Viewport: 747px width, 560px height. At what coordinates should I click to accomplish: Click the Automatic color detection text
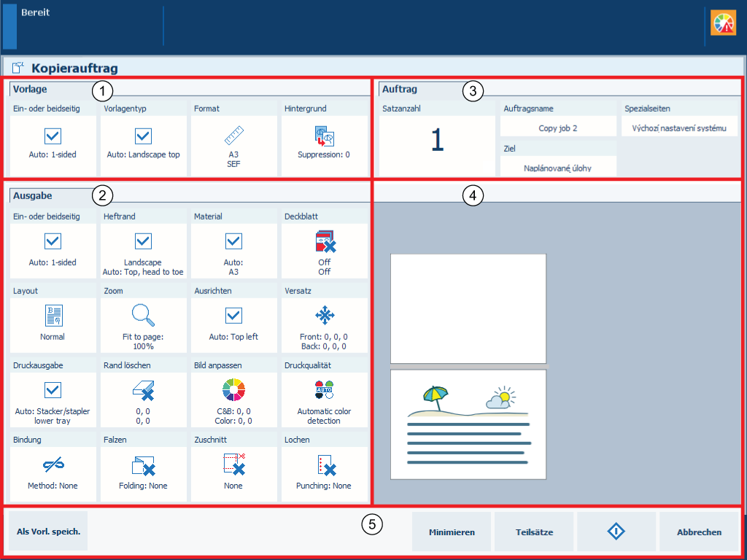point(324,416)
